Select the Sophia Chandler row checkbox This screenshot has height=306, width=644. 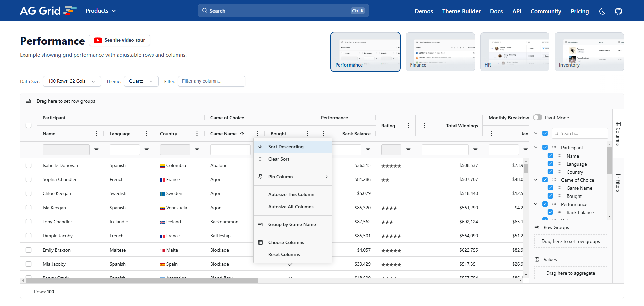click(x=29, y=179)
